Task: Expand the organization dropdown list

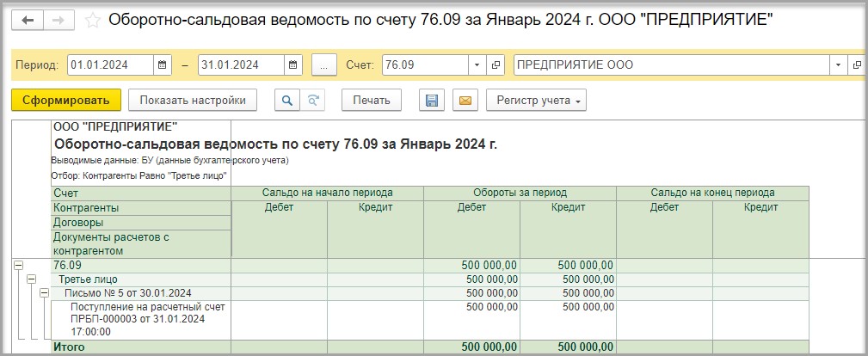Action: click(x=838, y=65)
